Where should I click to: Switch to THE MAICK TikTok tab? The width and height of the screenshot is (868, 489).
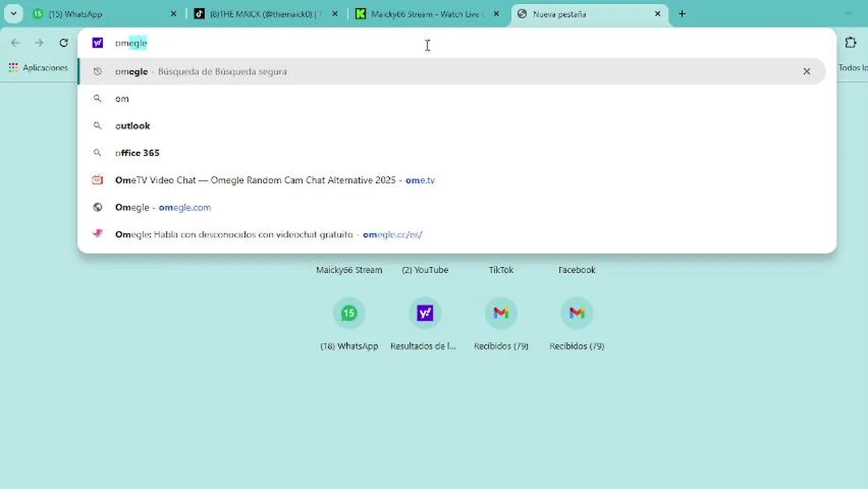pos(266,14)
